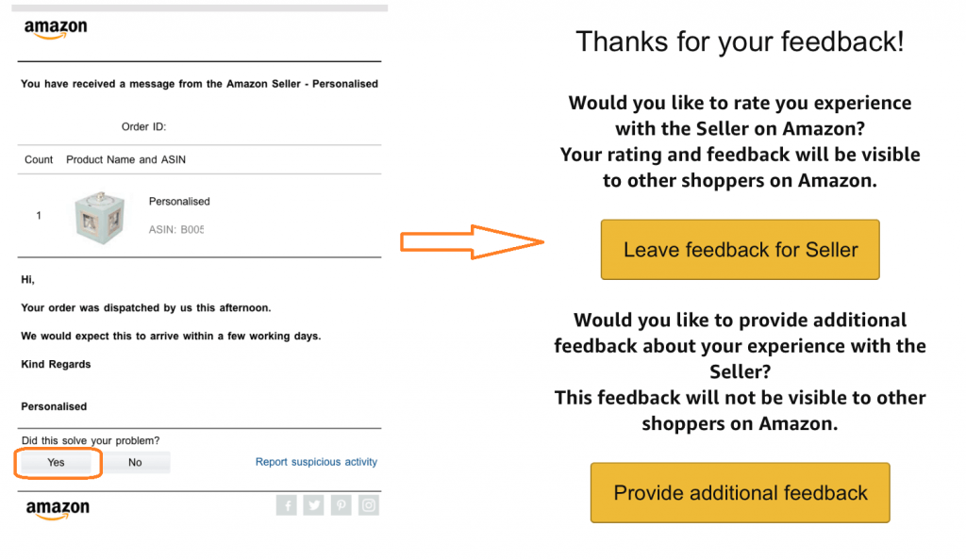966x560 pixels.
Task: Open the personalised product thumbnail image
Action: tap(101, 216)
